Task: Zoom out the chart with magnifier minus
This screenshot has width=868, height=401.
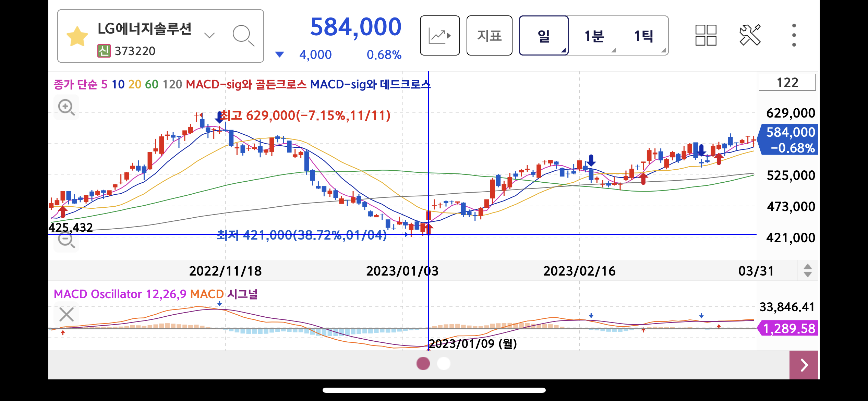Action: tap(66, 240)
